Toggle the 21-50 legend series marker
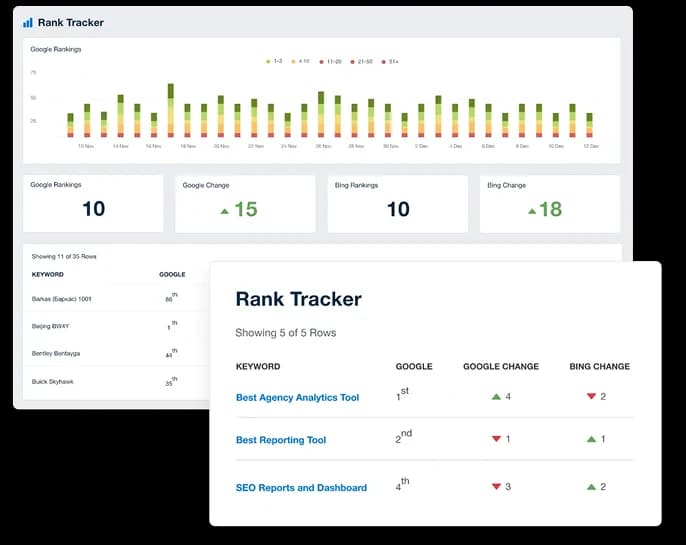 pos(352,62)
